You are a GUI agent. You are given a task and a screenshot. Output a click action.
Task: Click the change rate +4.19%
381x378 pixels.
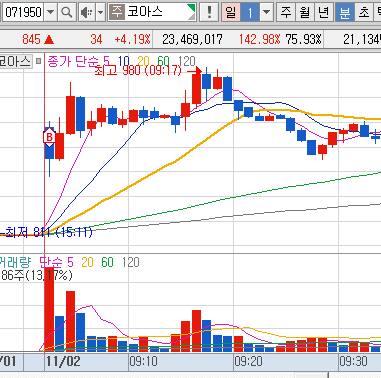click(132, 39)
